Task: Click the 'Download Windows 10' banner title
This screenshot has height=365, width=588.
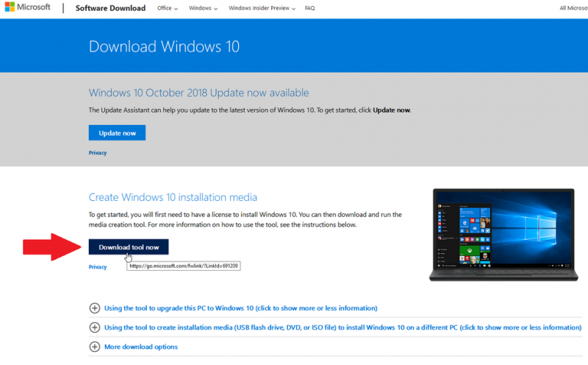Action: 164,46
